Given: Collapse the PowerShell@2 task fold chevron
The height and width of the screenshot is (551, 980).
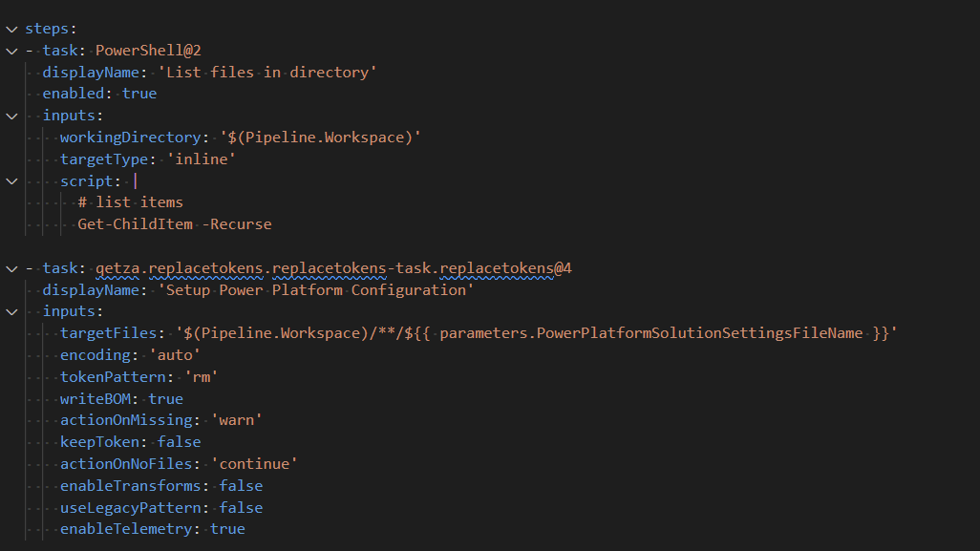Looking at the screenshot, I should (x=11, y=51).
